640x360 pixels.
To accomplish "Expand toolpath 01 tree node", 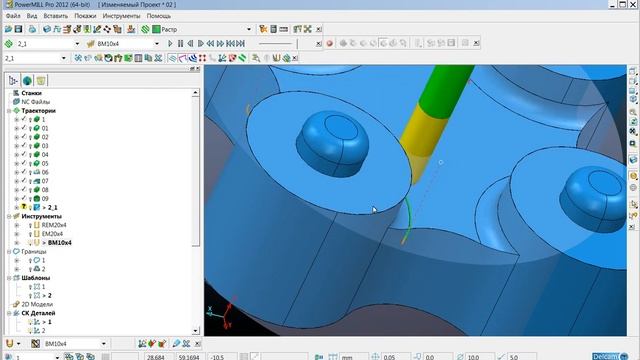I will click(x=17, y=128).
